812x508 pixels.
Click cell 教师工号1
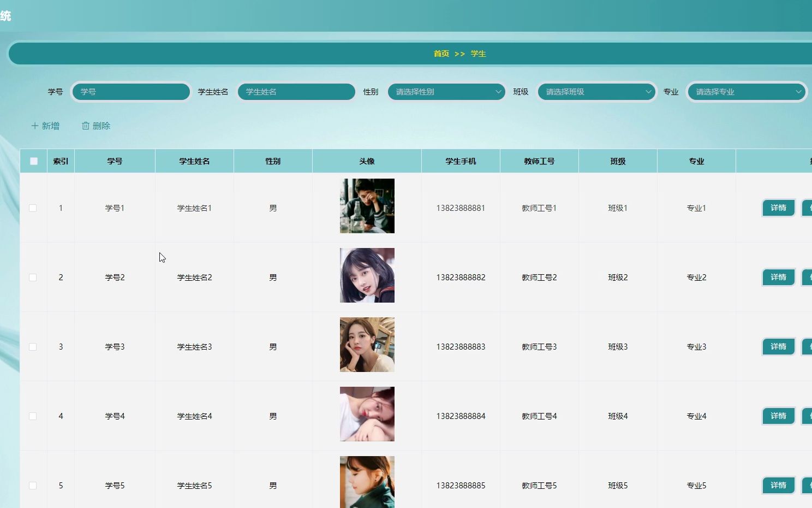tap(539, 208)
